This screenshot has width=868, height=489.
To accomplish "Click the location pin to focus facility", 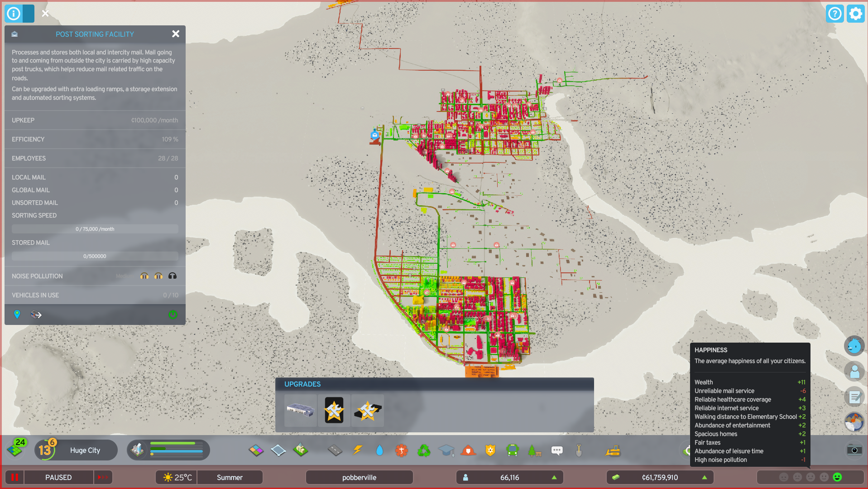I will [17, 315].
